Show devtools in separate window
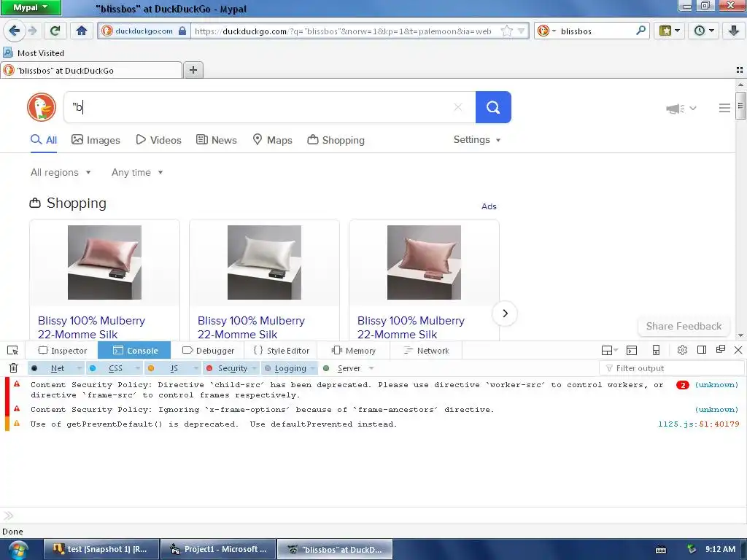Image resolution: width=747 pixels, height=560 pixels. pyautogui.click(x=720, y=349)
